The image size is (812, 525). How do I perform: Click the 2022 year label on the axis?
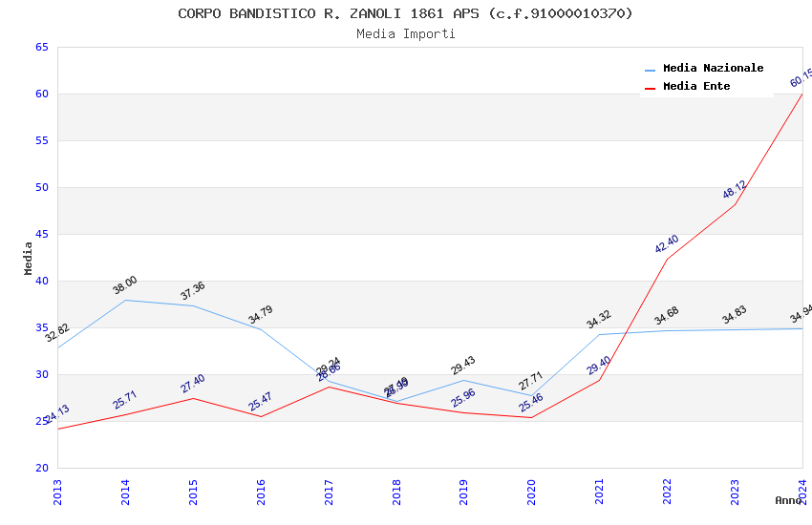click(x=667, y=492)
